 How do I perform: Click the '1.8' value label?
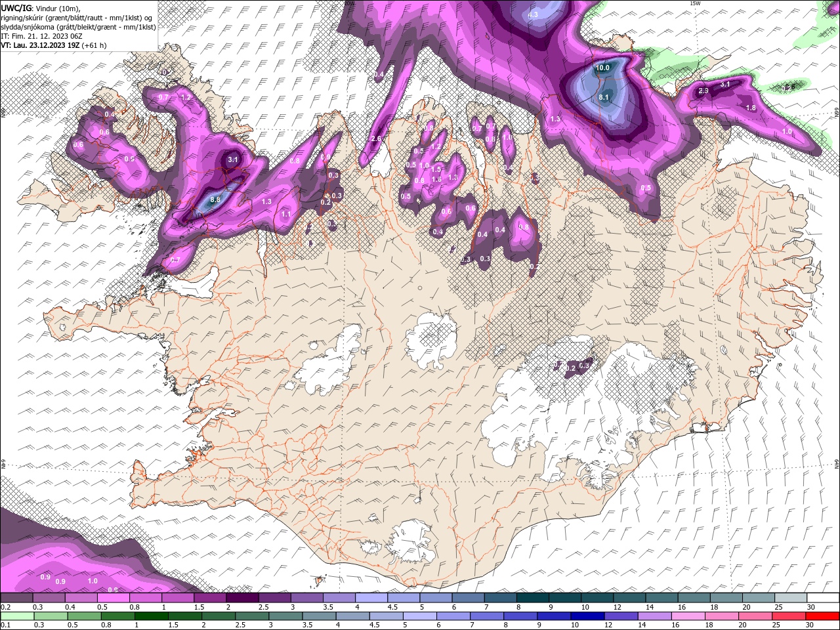pos(751,108)
